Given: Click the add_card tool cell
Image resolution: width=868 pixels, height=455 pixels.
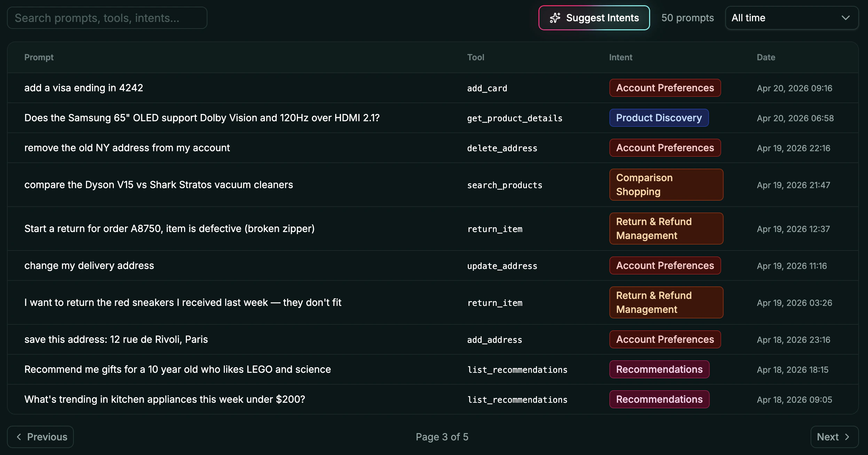Looking at the screenshot, I should (487, 88).
